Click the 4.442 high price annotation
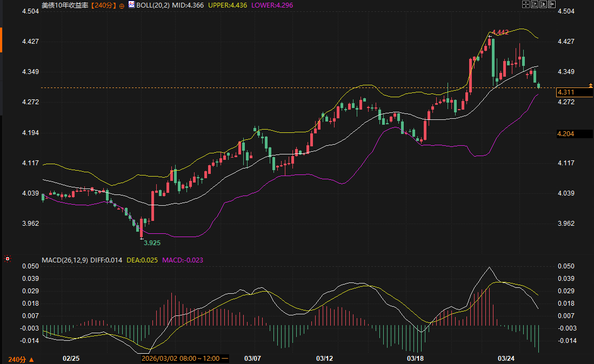 coord(500,32)
